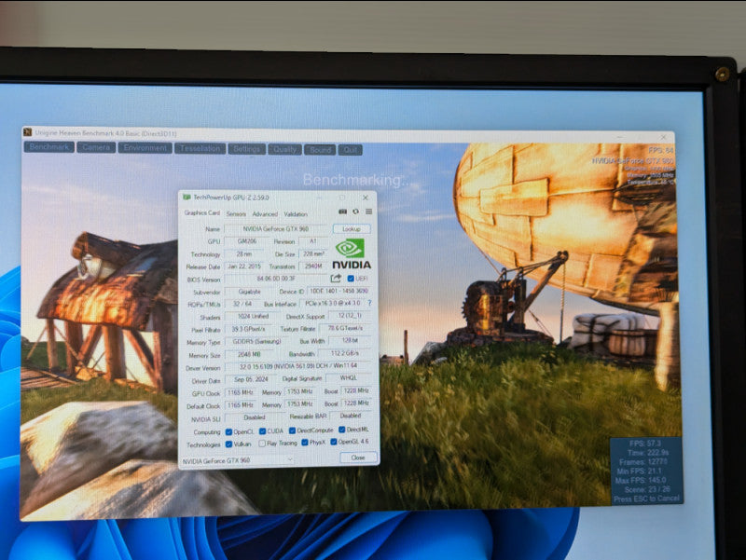Click the Memory Type field GDDR5 (Samsung)

[x=257, y=341]
